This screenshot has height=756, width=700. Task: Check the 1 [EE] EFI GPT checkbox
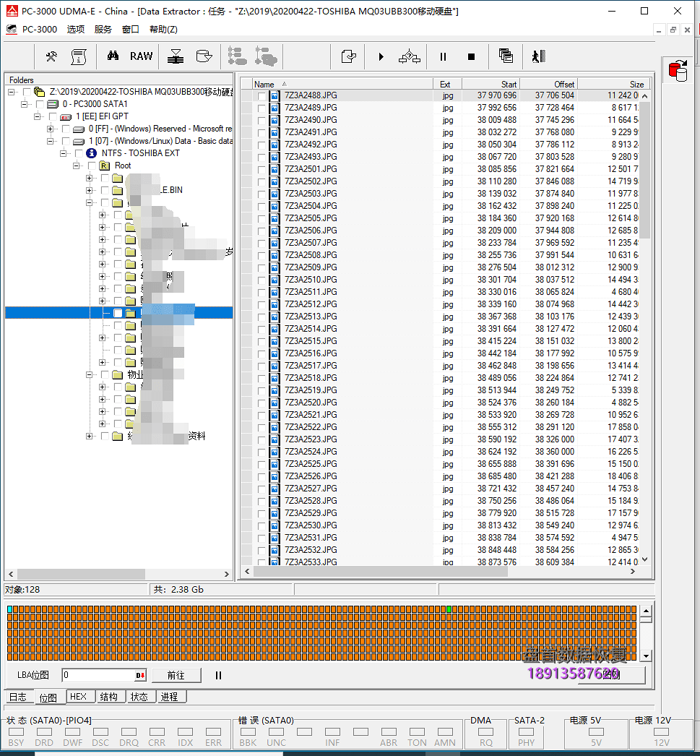[53, 116]
